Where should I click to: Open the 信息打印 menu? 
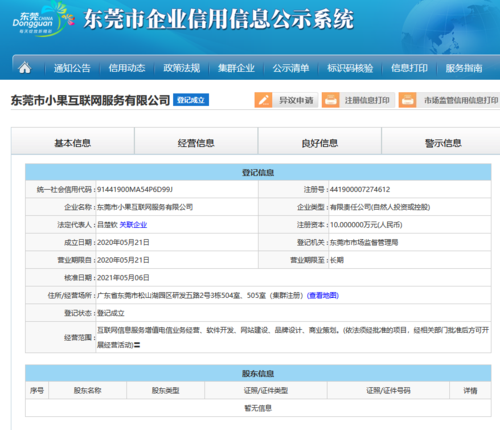[409, 68]
